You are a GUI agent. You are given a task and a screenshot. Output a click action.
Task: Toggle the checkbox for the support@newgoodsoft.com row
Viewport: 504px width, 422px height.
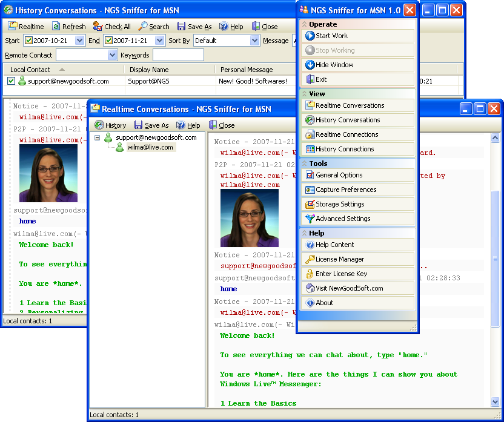coord(12,81)
